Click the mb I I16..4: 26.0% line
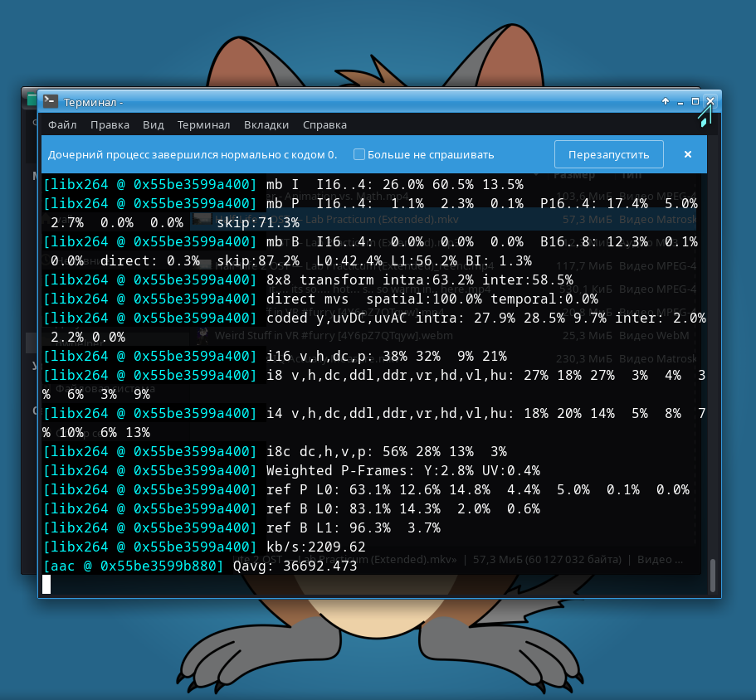The image size is (756, 700). 395,184
